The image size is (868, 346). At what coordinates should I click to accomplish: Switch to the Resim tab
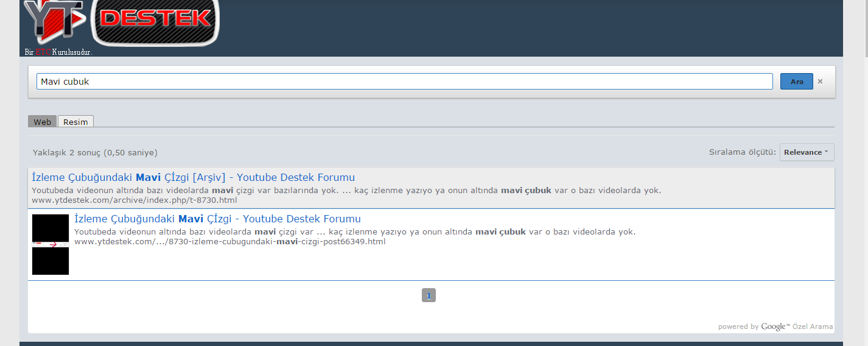75,122
